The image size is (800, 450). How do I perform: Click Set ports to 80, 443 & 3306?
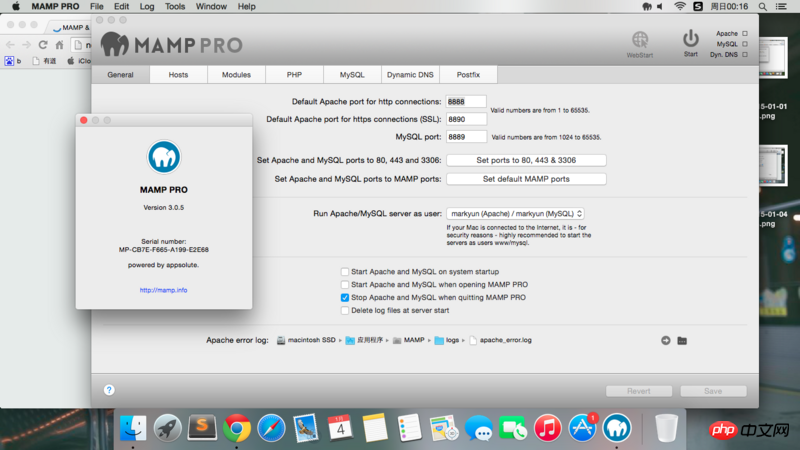click(x=526, y=160)
